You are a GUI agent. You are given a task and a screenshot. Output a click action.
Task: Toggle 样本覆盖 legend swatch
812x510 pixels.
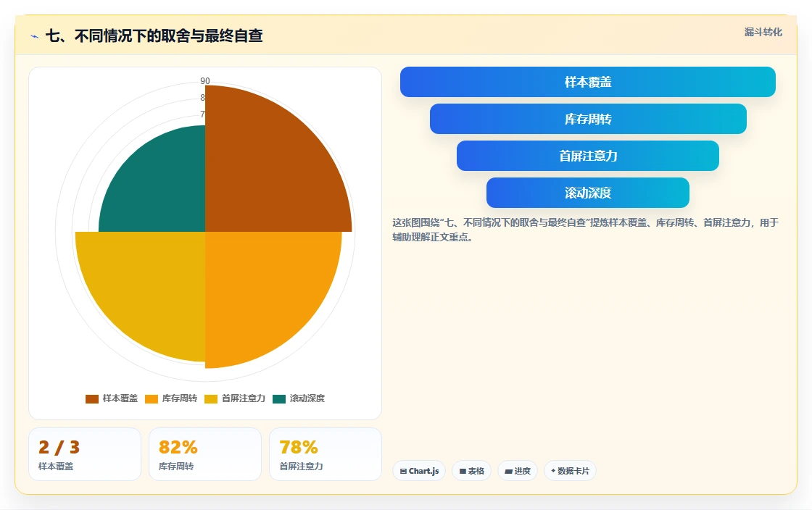point(91,398)
